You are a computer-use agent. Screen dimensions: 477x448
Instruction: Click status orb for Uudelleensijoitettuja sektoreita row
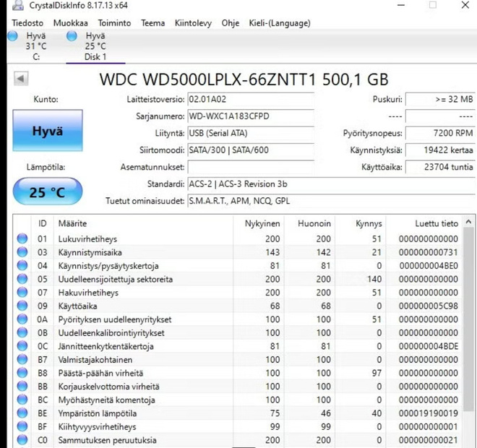click(x=22, y=279)
